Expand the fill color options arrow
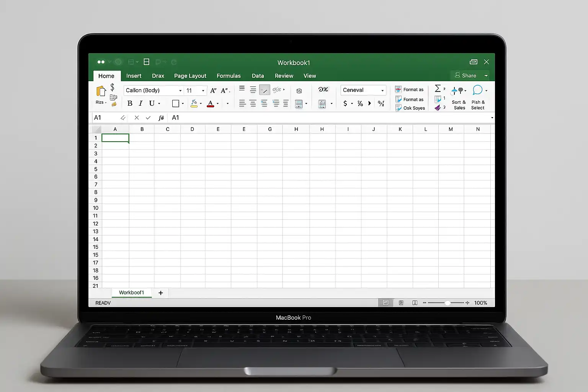Viewport: 588px width, 392px height. pyautogui.click(x=201, y=104)
